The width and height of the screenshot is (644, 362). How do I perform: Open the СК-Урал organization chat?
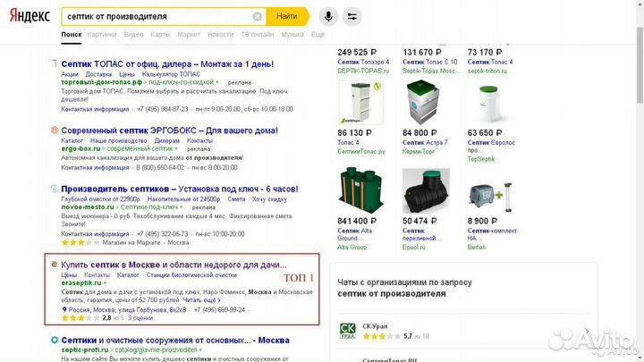coord(464,331)
